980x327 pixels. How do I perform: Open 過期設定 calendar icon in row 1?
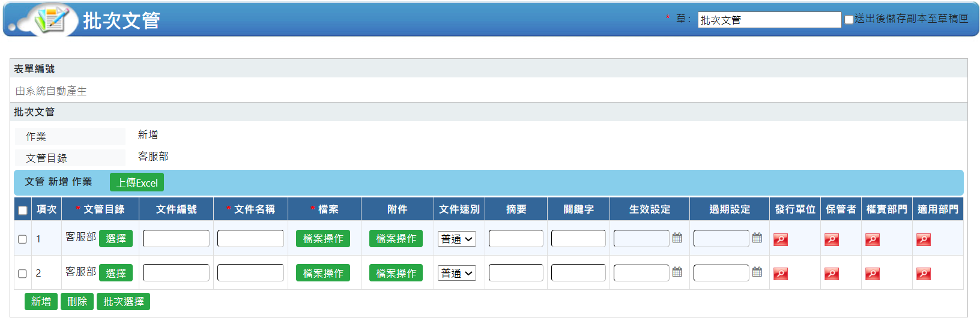[x=757, y=238]
